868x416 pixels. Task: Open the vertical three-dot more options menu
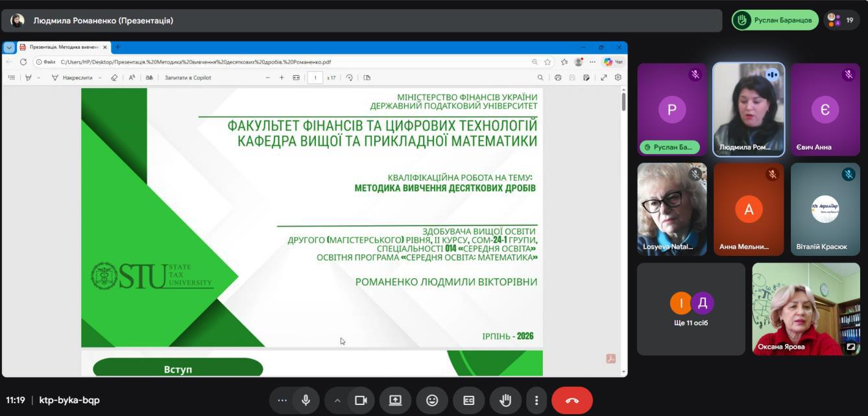point(536,400)
